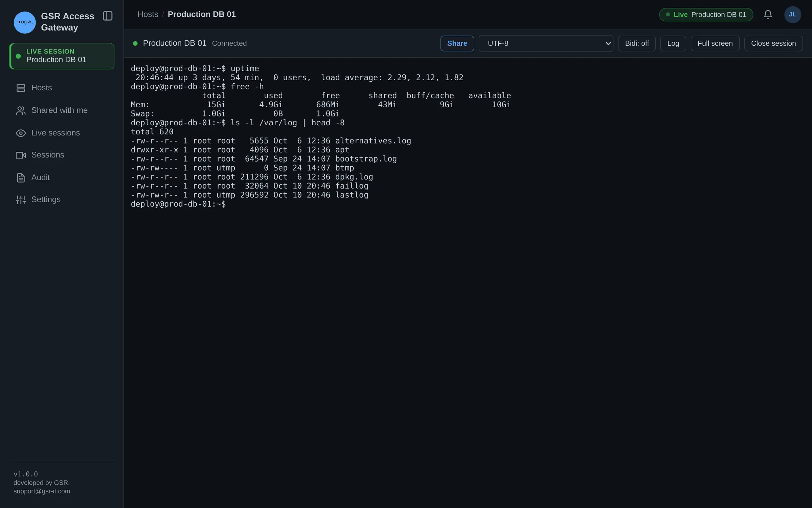Click the Hosts breadcrumb link

(x=148, y=14)
